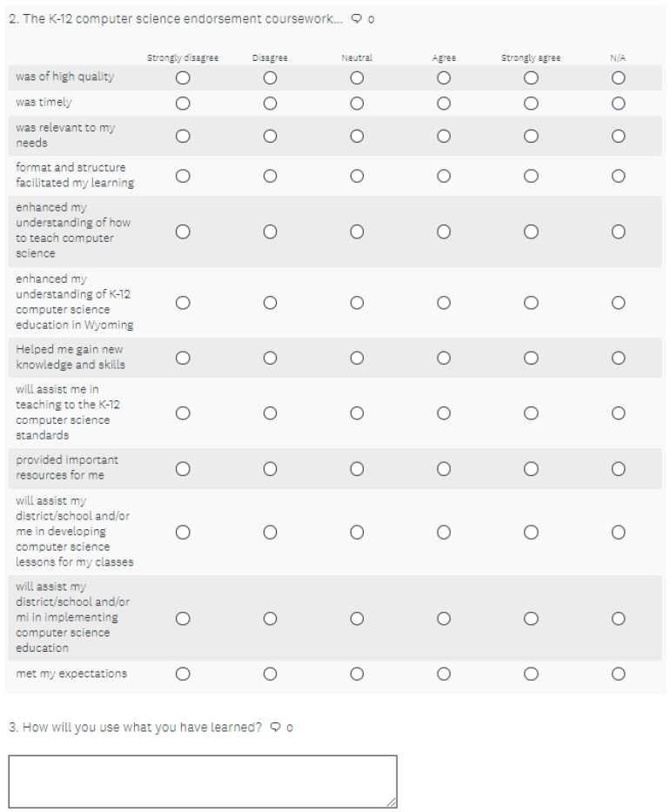This screenshot has height=812, width=670.
Task: Open comment icon beside question 2
Action: coord(357,19)
